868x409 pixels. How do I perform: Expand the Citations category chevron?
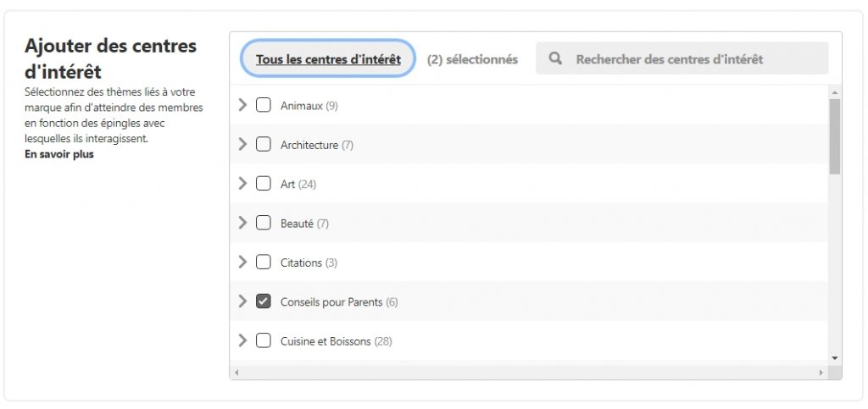[243, 262]
